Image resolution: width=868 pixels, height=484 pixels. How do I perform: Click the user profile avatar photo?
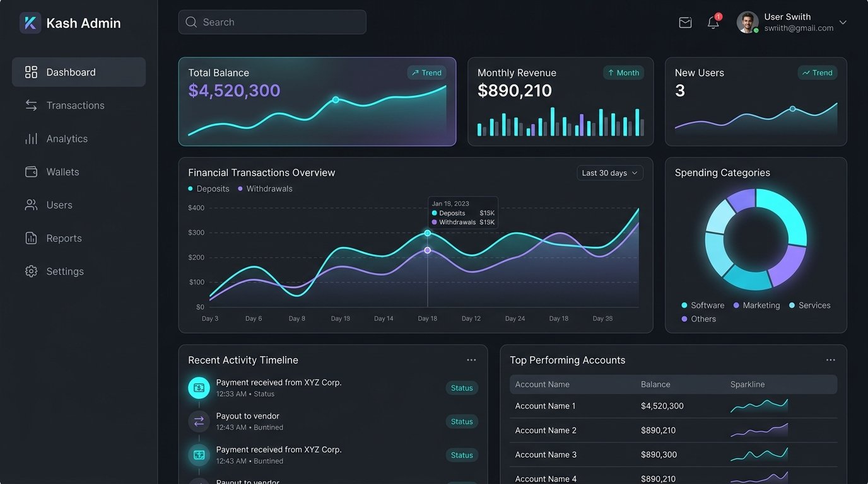[x=748, y=23]
